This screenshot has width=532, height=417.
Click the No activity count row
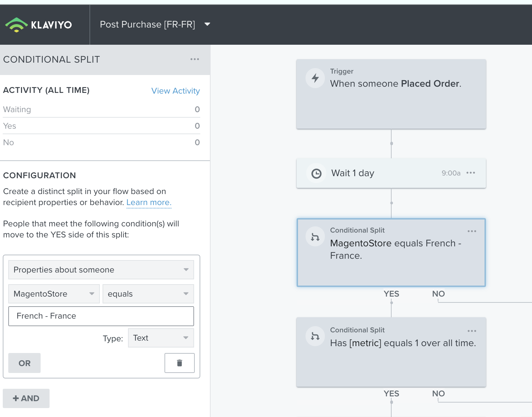(102, 142)
